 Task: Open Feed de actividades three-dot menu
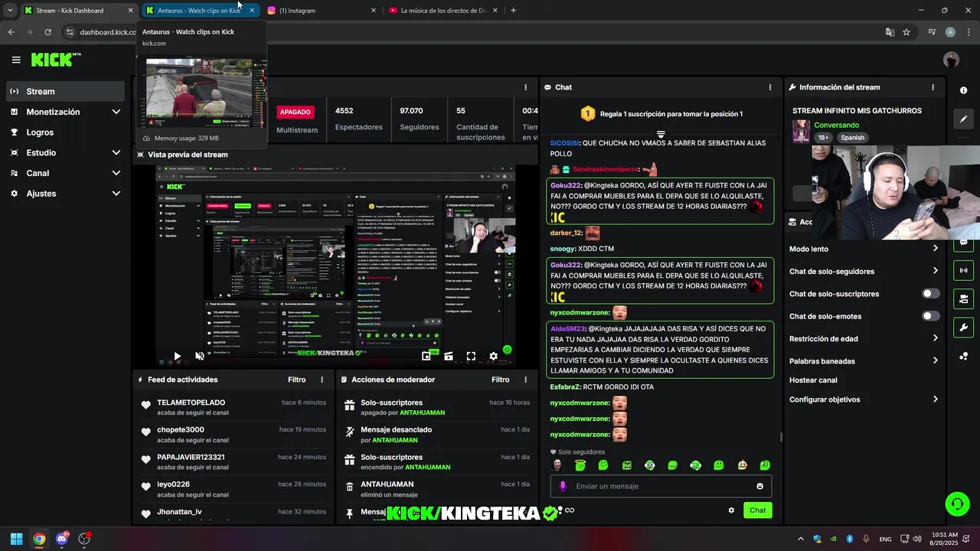[322, 380]
